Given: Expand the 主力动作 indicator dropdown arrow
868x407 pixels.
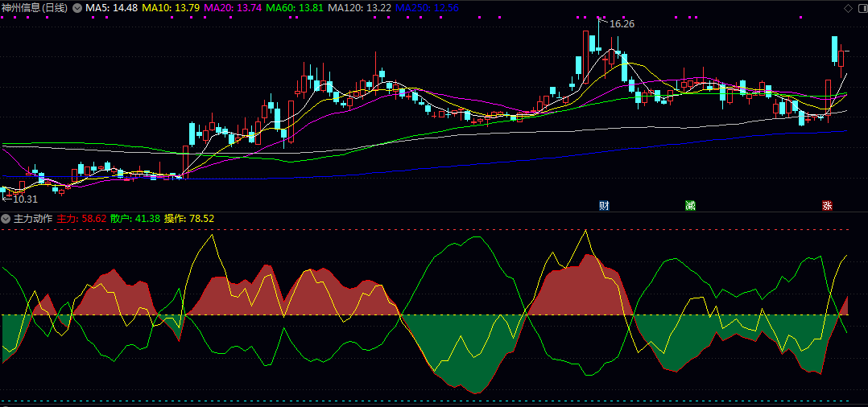Looking at the screenshot, I should tap(6, 218).
